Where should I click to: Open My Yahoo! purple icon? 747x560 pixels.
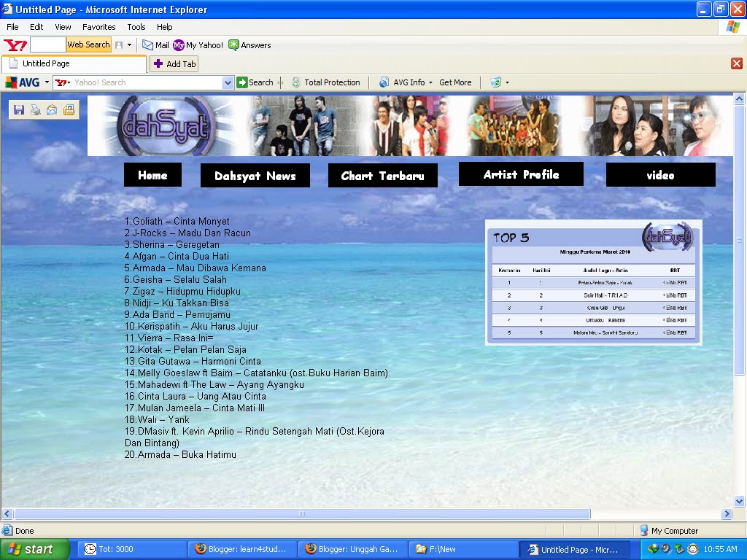click(179, 45)
